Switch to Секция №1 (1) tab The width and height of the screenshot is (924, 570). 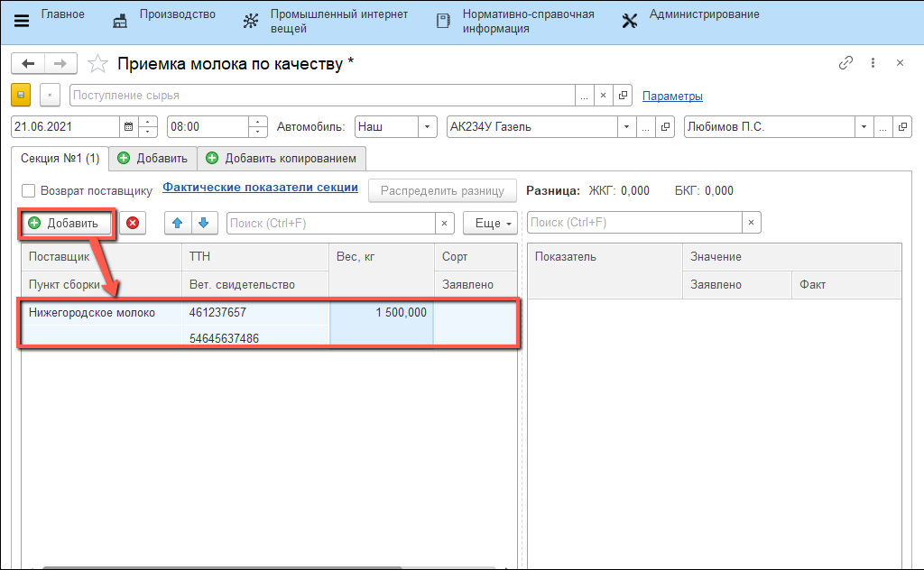point(60,159)
